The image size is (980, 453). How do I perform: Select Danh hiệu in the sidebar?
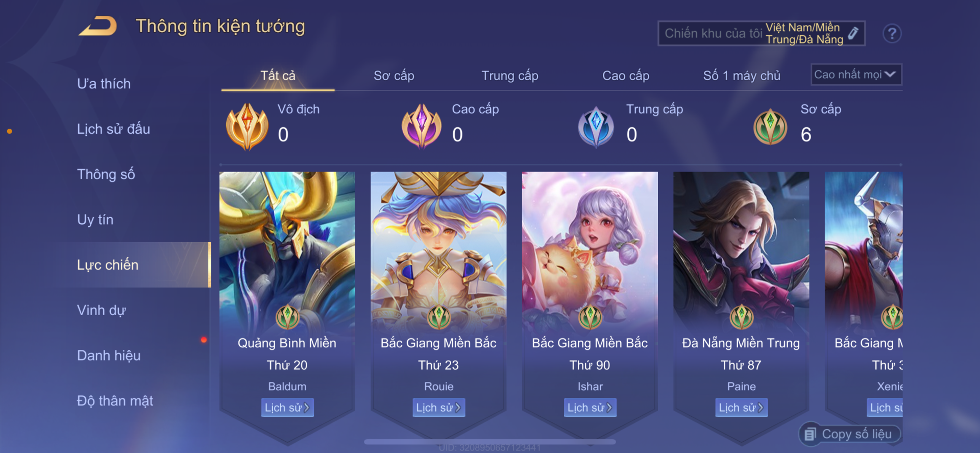[x=109, y=355]
